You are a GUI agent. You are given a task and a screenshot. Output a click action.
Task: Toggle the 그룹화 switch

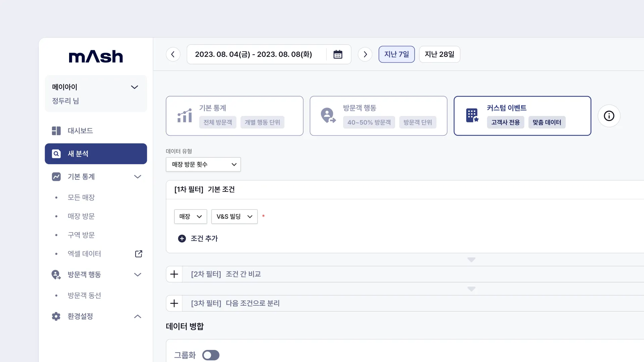tap(211, 355)
